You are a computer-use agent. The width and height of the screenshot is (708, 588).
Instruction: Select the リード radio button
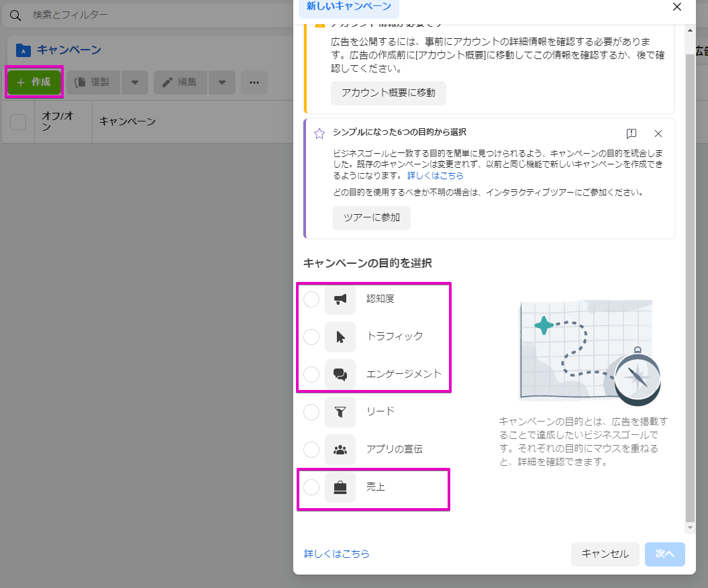[x=311, y=412]
